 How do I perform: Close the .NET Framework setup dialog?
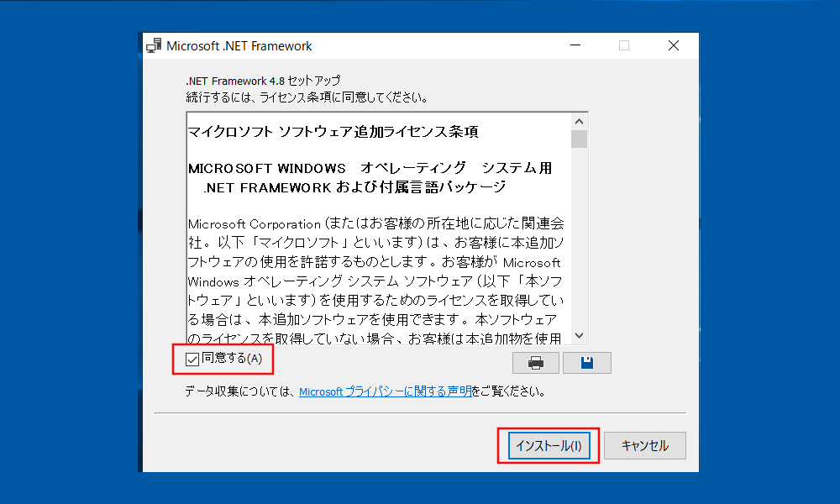coord(674,46)
